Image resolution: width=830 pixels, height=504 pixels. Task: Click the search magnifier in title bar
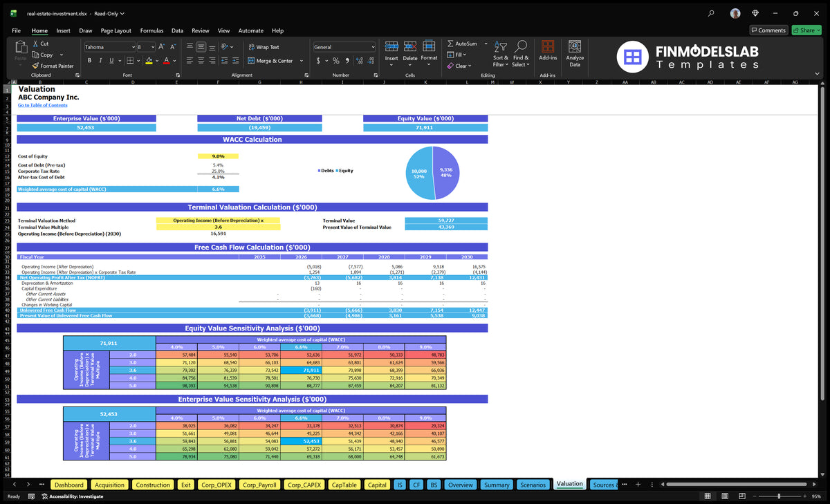(711, 13)
